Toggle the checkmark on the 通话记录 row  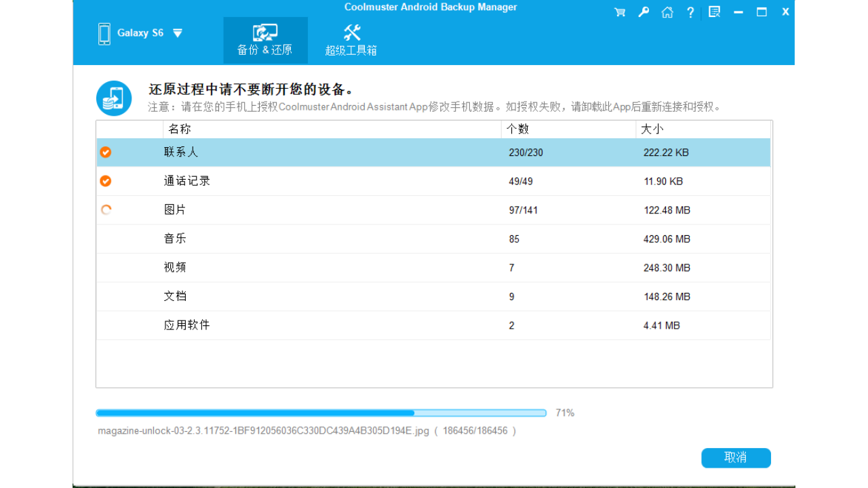pos(106,181)
